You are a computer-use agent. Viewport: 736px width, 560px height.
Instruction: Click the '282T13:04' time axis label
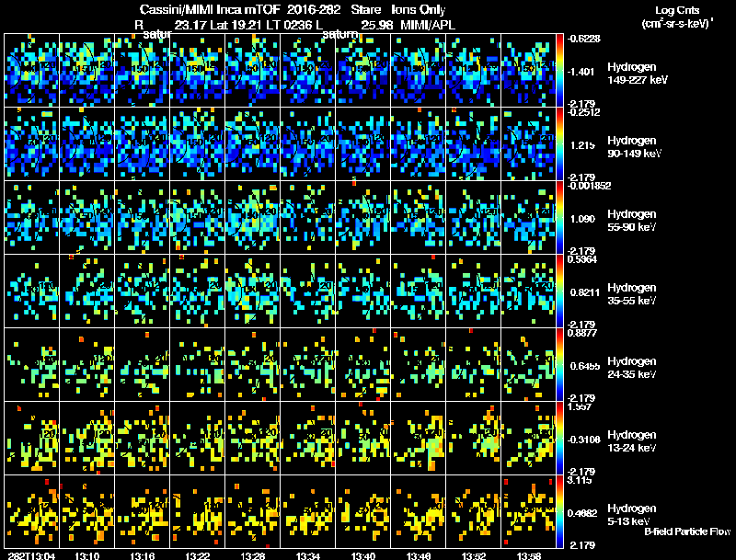31,556
